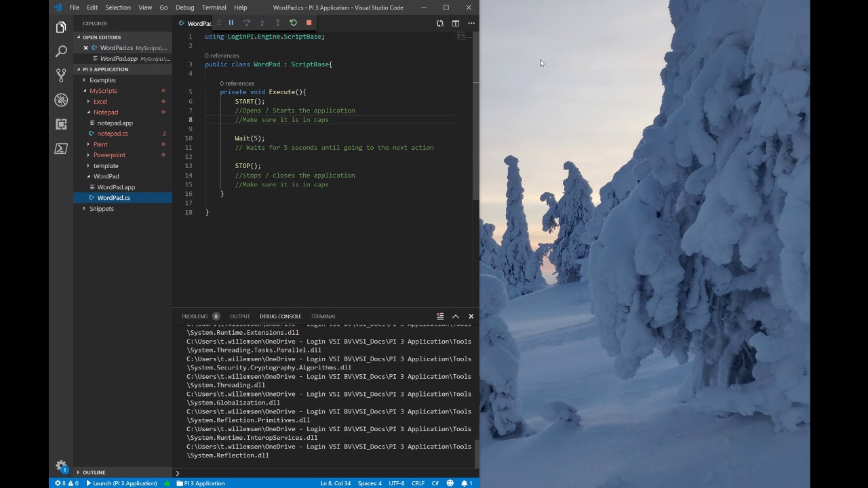The width and height of the screenshot is (868, 488).
Task: Click the Step Into debug button
Action: click(x=262, y=23)
